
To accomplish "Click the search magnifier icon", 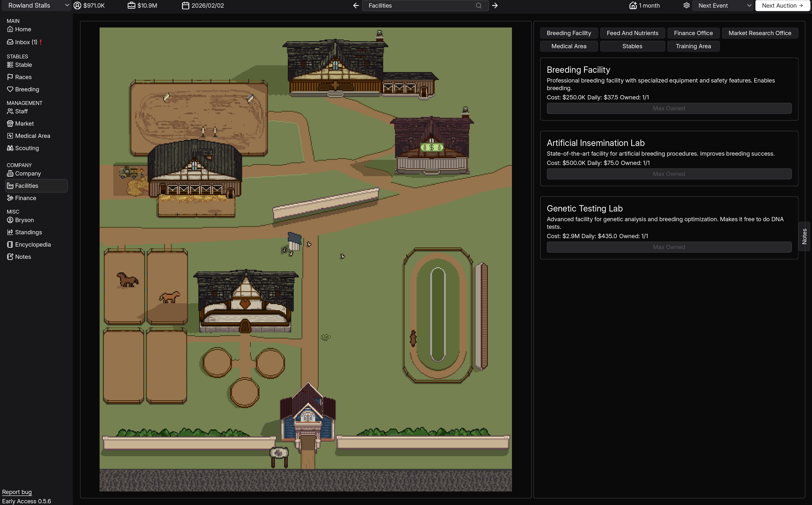I will click(479, 5).
